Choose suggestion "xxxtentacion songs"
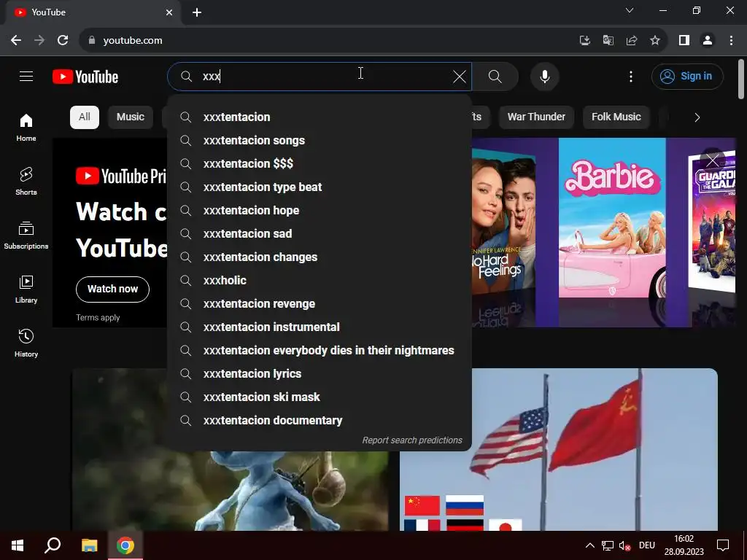The image size is (747, 560). click(x=320, y=141)
